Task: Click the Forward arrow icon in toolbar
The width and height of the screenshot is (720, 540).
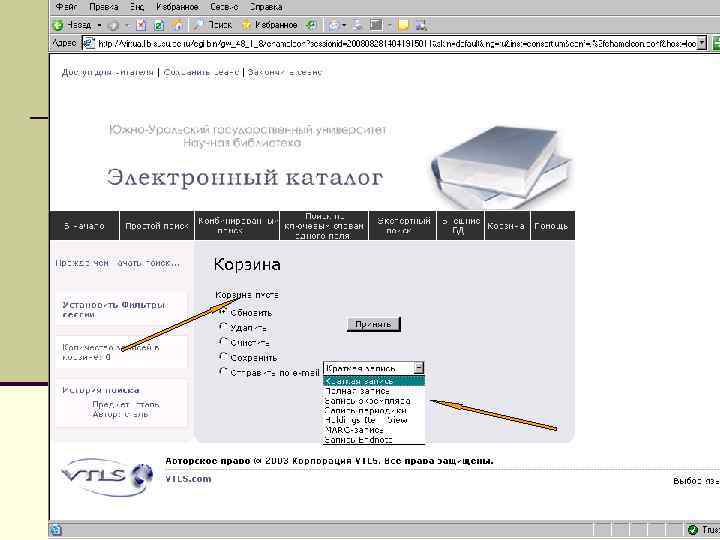Action: click(x=113, y=25)
